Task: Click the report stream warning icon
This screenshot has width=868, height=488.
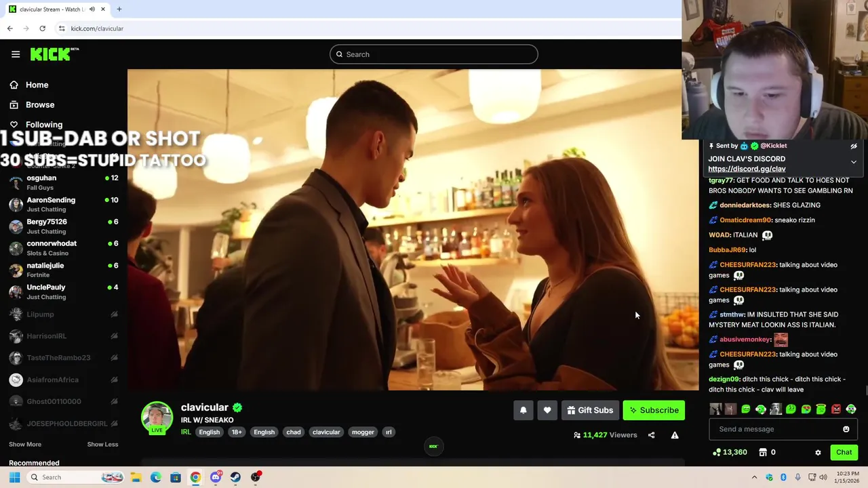Action: click(675, 435)
